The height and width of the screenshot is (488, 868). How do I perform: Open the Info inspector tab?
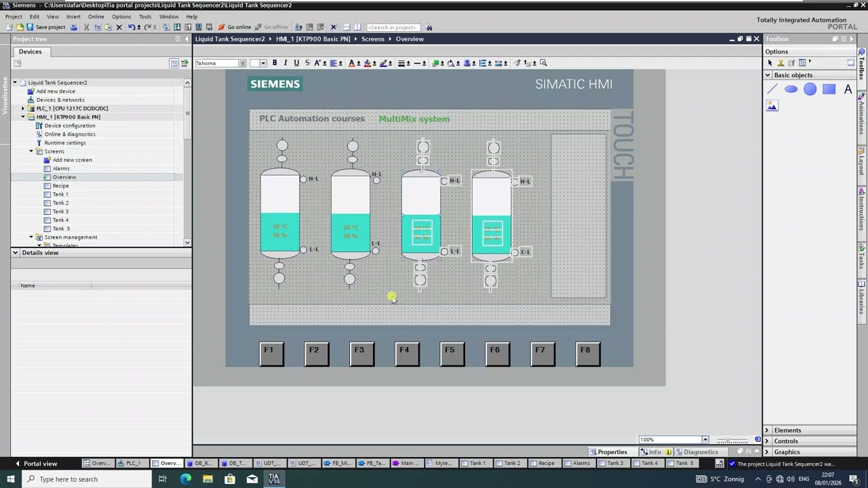click(x=655, y=452)
